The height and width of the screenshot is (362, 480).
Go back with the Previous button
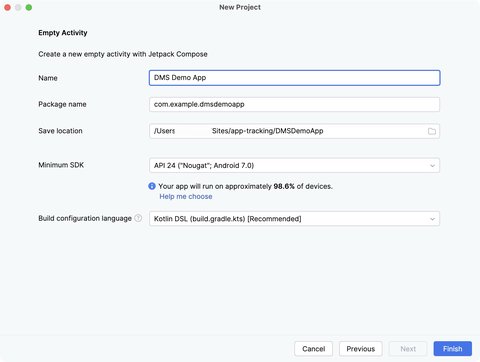pyautogui.click(x=361, y=349)
